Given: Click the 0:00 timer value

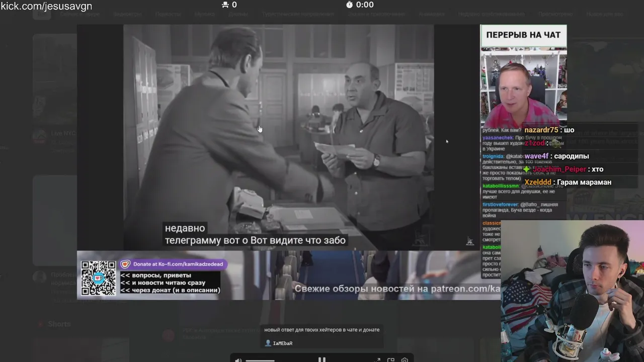Looking at the screenshot, I should 365,5.
